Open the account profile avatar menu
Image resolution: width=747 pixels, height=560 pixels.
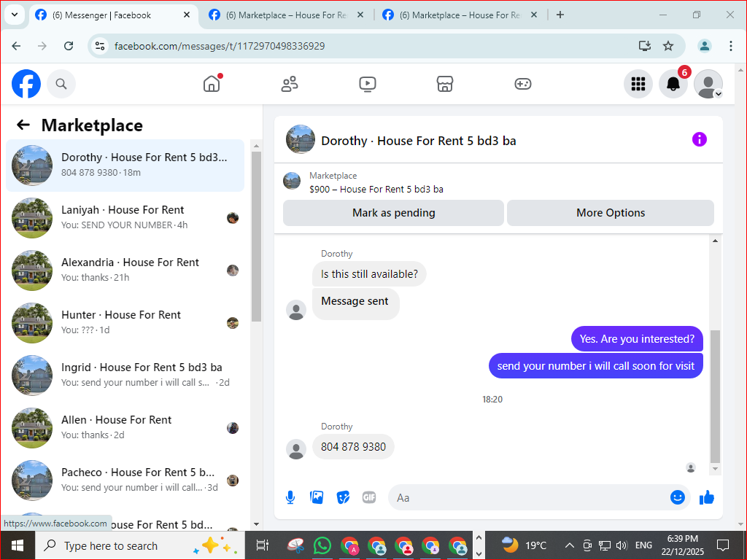point(708,84)
